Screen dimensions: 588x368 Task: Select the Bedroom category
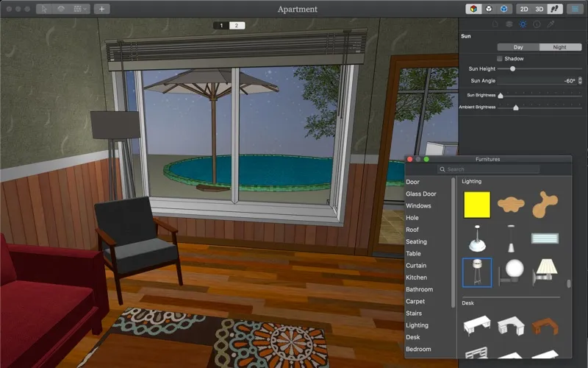(418, 349)
